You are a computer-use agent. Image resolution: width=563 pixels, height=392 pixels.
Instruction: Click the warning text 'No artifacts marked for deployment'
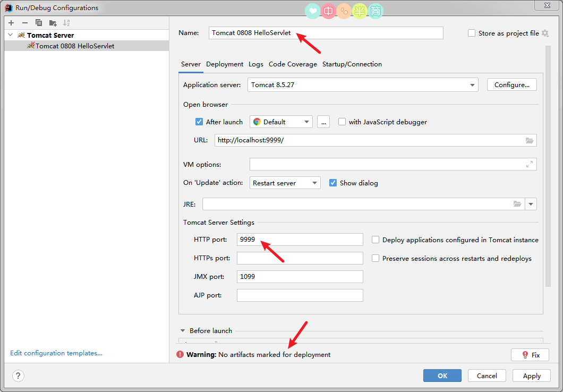(x=274, y=355)
